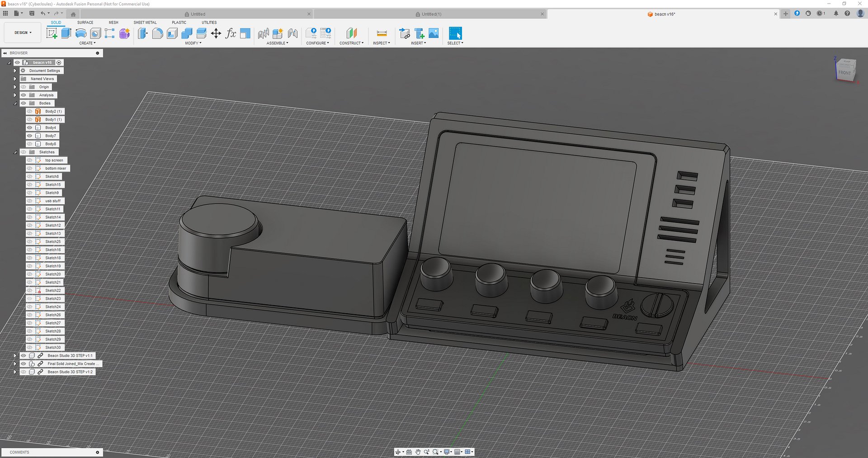The image size is (868, 458).
Task: Expand the COMMENTS panel
Action: tap(97, 452)
